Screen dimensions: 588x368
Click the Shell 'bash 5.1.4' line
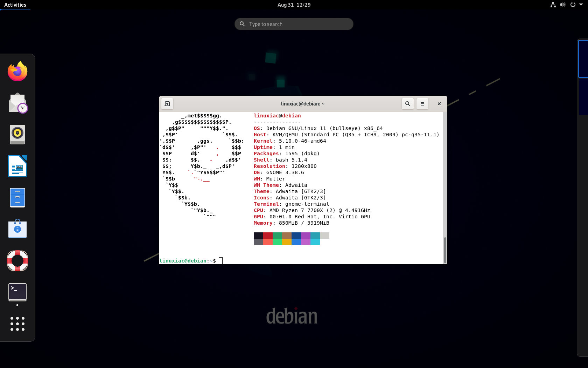pyautogui.click(x=280, y=160)
